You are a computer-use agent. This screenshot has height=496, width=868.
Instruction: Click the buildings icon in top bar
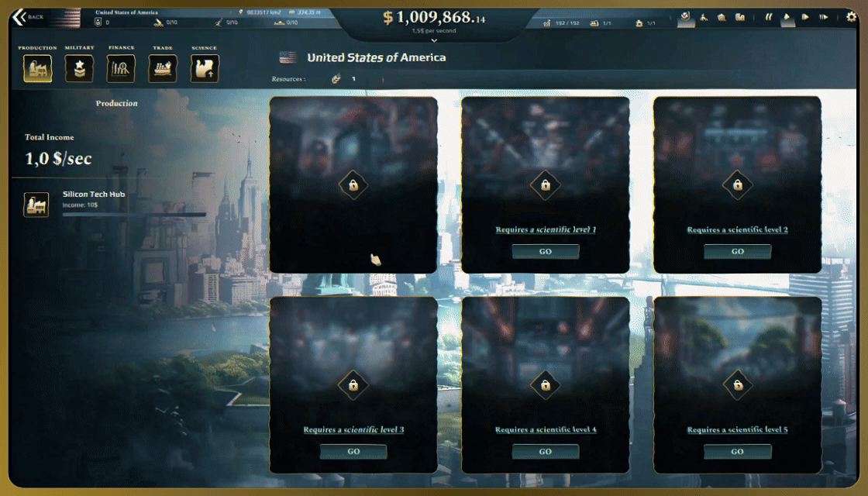739,17
